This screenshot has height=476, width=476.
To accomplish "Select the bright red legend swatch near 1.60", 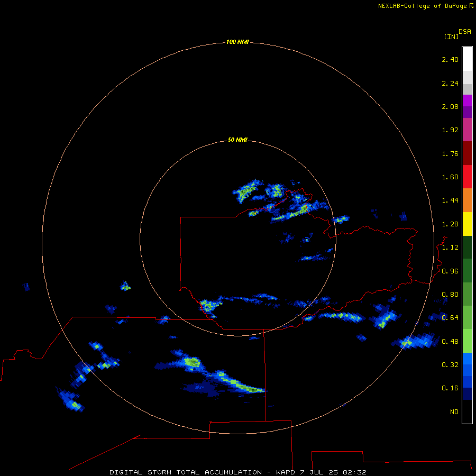I will (x=467, y=177).
